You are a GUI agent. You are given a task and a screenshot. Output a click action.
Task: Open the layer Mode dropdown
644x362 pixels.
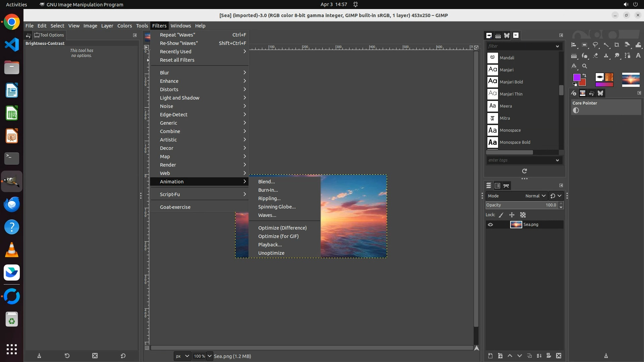pos(535,196)
